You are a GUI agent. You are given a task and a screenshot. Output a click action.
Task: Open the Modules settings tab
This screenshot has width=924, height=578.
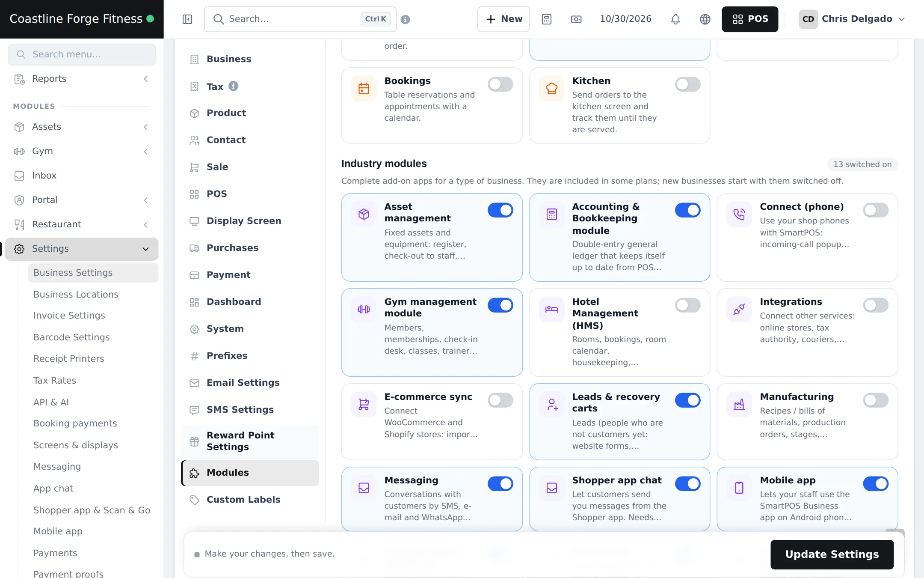click(250, 473)
